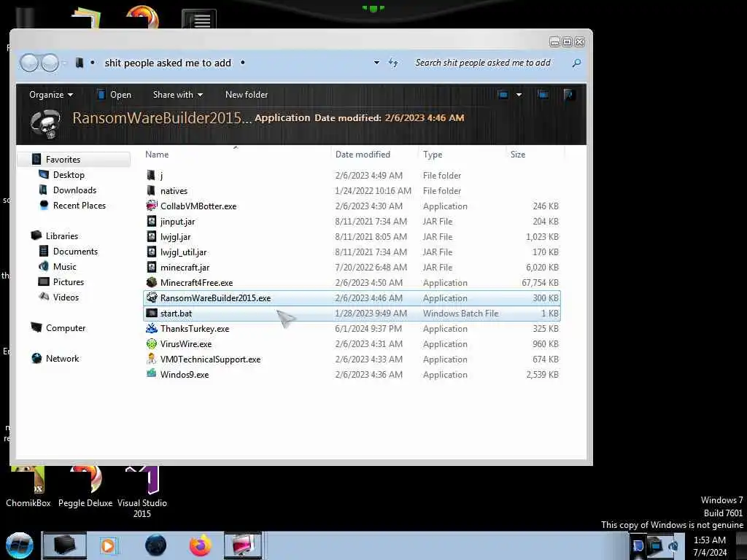747x560 pixels.
Task: Select the VirusWire.exe icon
Action: click(152, 343)
